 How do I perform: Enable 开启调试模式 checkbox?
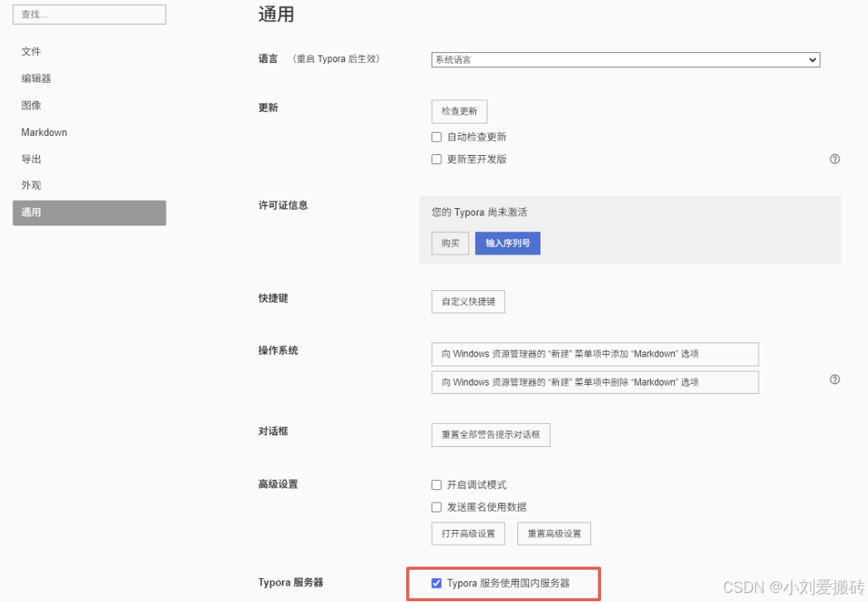click(436, 485)
